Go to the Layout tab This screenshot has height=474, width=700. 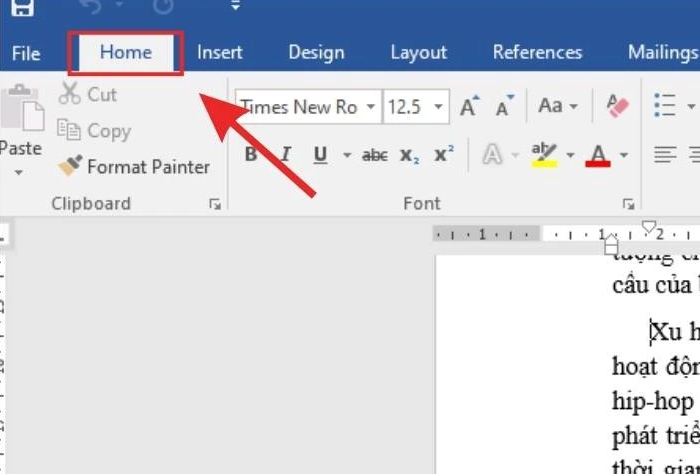(418, 53)
